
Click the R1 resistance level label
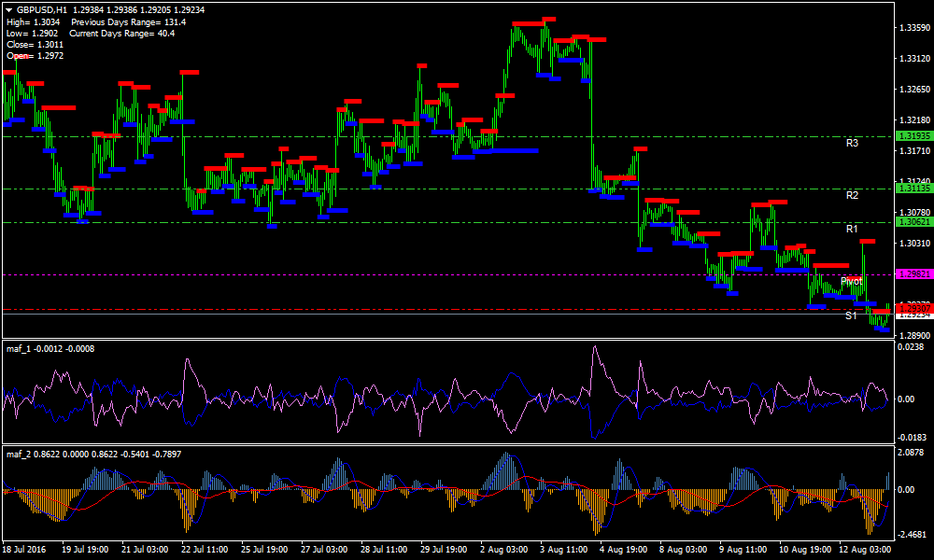[x=852, y=229]
